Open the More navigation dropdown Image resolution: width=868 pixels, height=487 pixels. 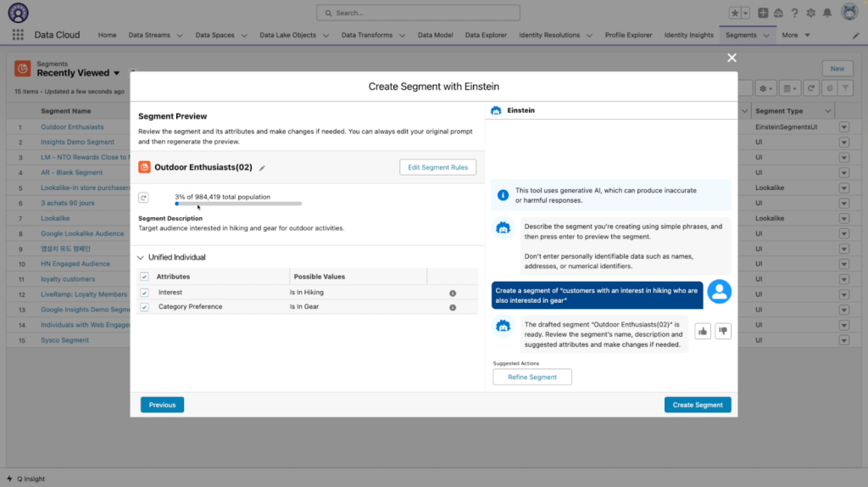796,35
